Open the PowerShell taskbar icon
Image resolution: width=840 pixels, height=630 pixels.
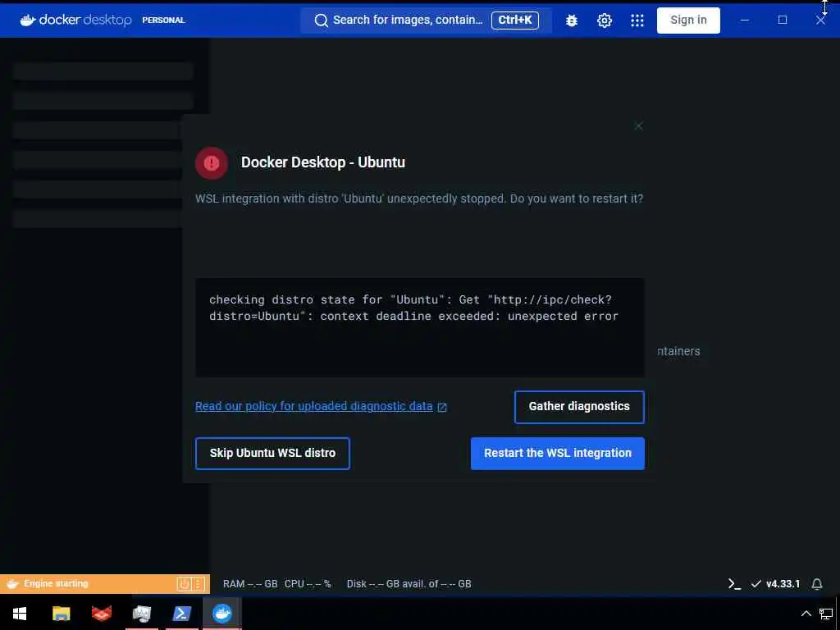(181, 614)
